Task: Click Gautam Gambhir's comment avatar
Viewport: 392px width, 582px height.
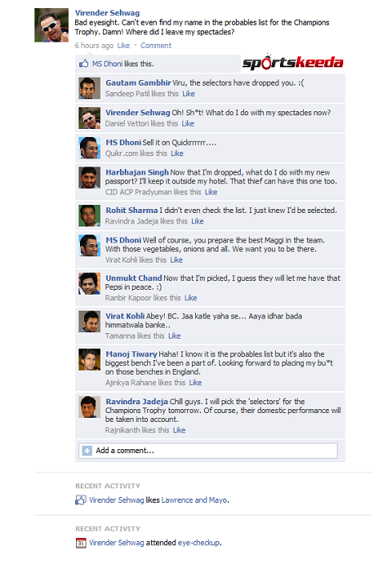Action: [90, 88]
